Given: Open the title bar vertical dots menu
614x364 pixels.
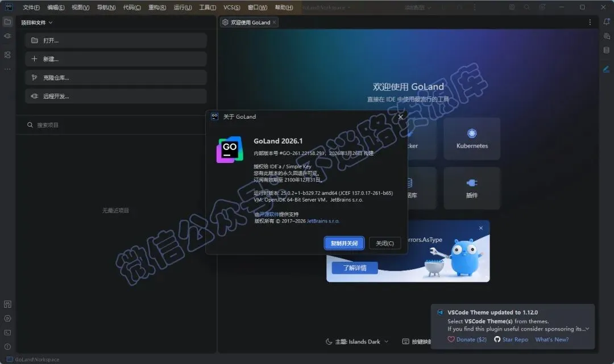Looking at the screenshot, I should (475, 7).
